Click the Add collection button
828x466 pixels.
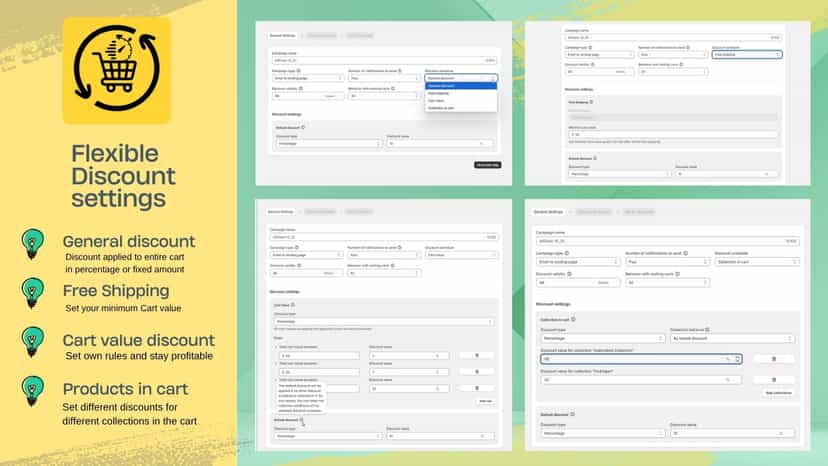coord(778,393)
